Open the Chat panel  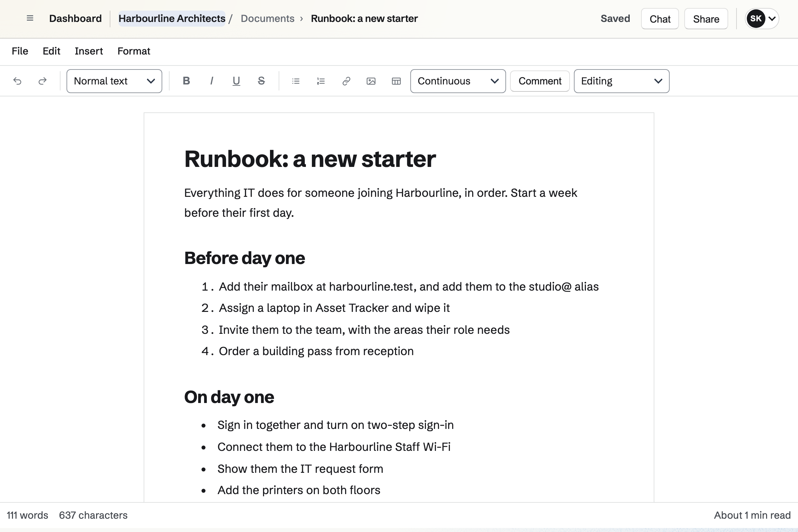tap(660, 19)
